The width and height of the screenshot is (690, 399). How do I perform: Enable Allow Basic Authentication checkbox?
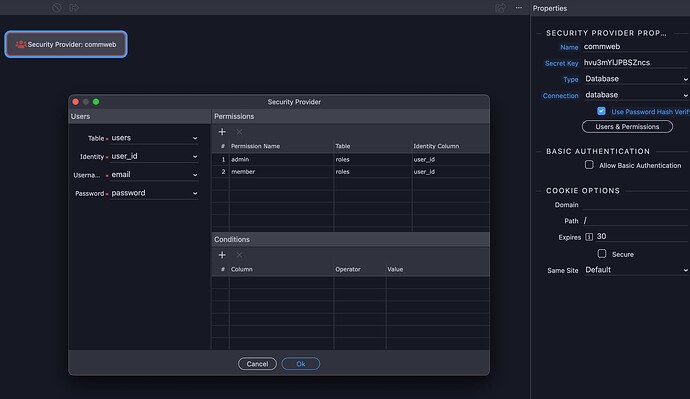pos(589,165)
